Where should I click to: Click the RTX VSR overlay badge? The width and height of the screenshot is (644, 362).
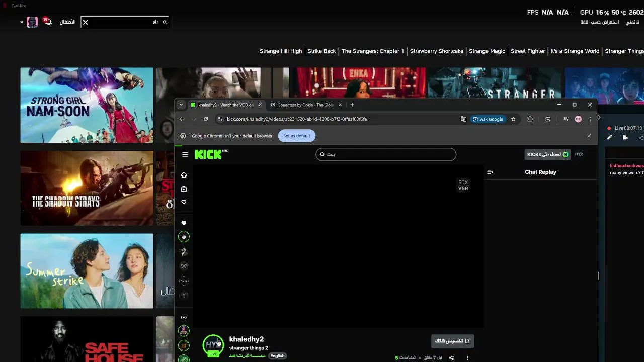[x=463, y=185]
